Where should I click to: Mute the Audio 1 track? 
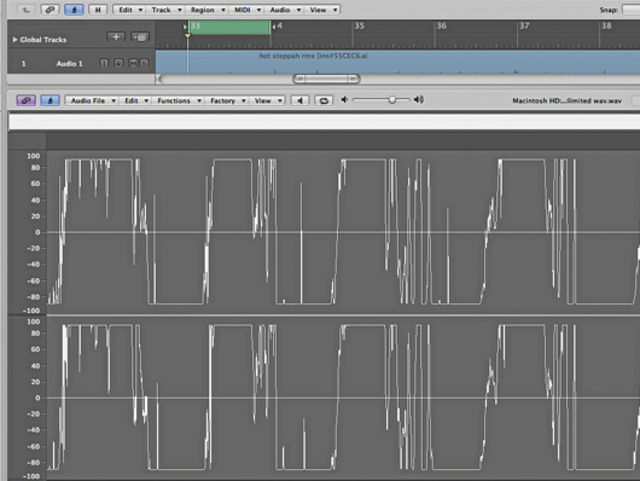pos(133,63)
